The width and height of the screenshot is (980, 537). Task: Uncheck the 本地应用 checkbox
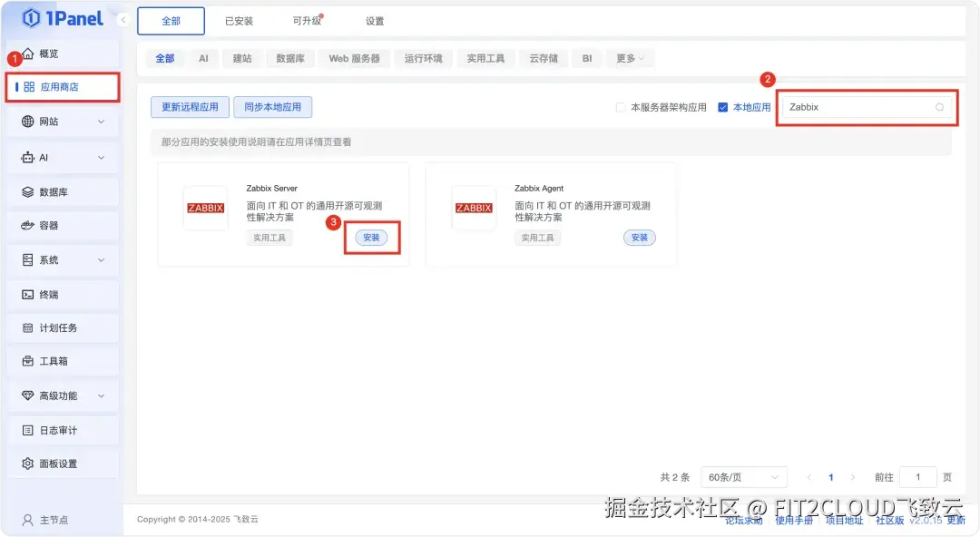(x=722, y=108)
